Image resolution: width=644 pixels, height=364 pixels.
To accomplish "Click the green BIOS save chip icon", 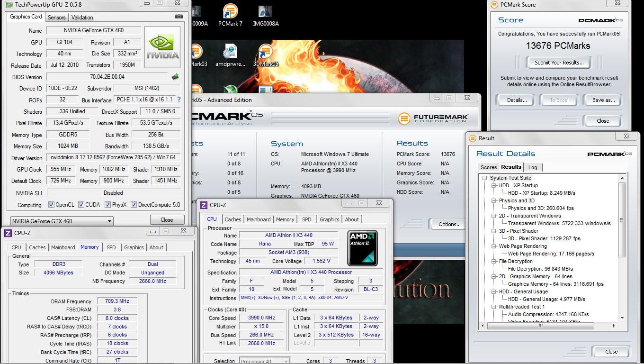I will [175, 76].
